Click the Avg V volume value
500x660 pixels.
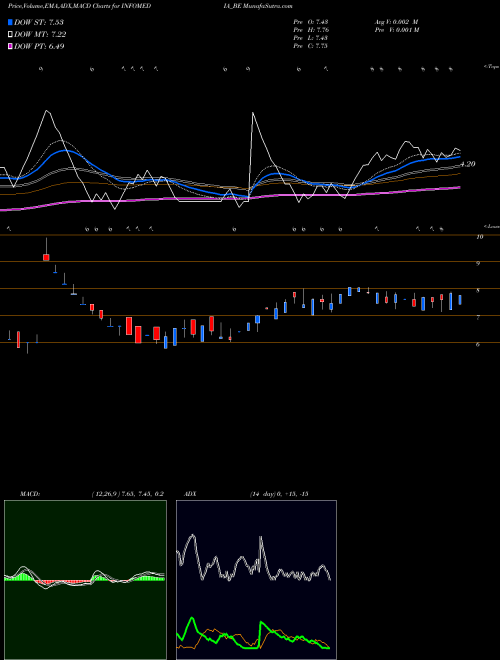tap(404, 21)
